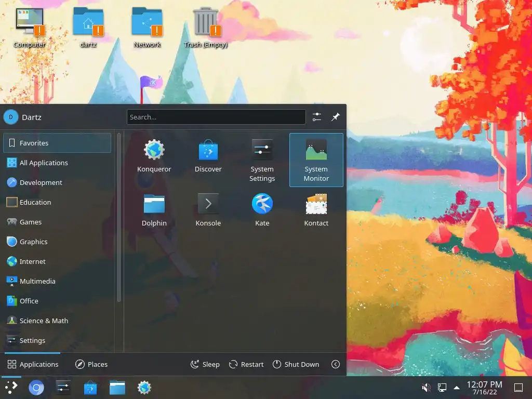Click the muted volume tray icon
The image size is (532, 399).
(426, 388)
